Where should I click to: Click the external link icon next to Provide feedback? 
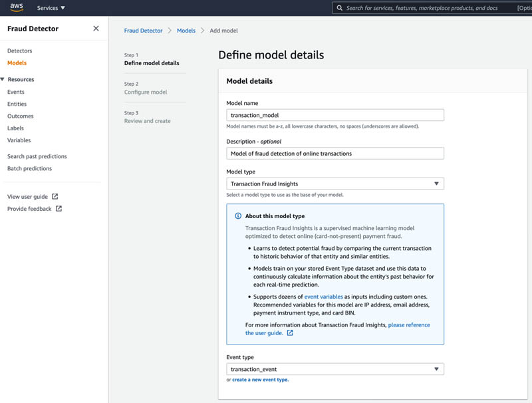pos(59,209)
